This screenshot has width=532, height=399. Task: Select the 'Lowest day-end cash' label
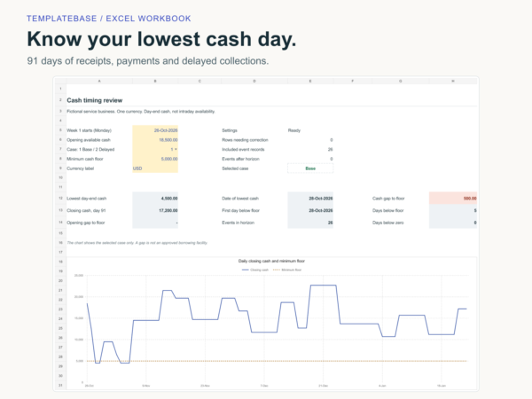pos(87,199)
